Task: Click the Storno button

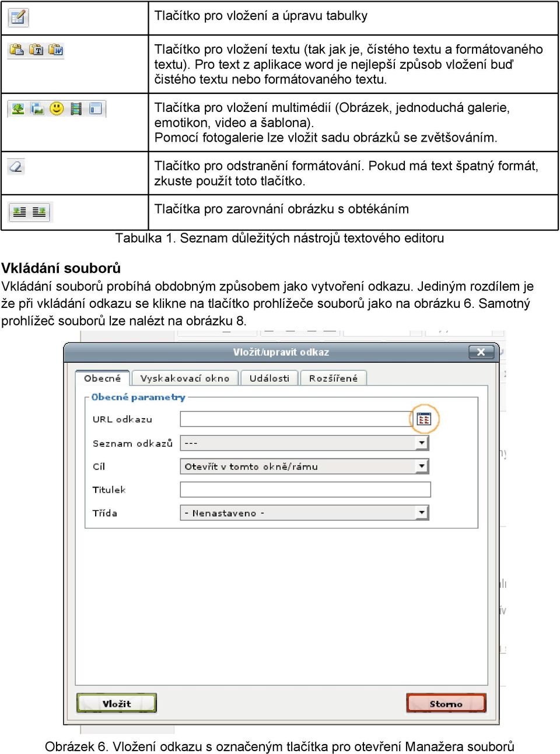Action: [x=446, y=703]
